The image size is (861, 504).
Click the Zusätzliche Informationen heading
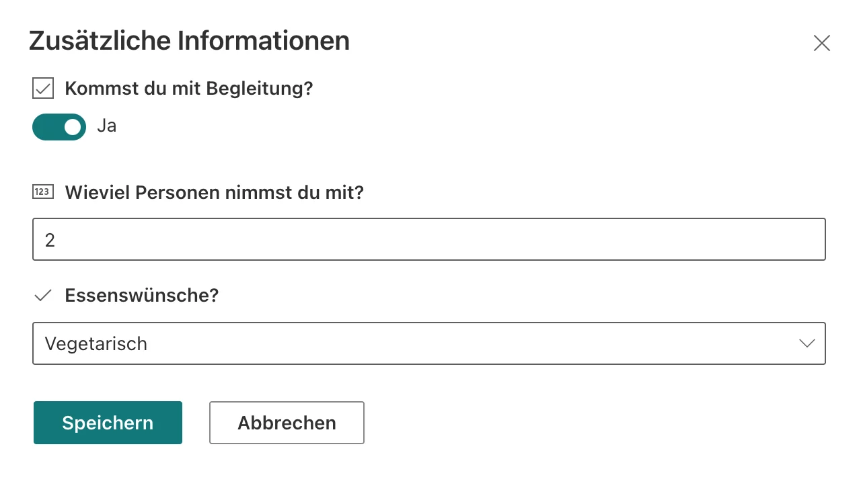pos(189,41)
